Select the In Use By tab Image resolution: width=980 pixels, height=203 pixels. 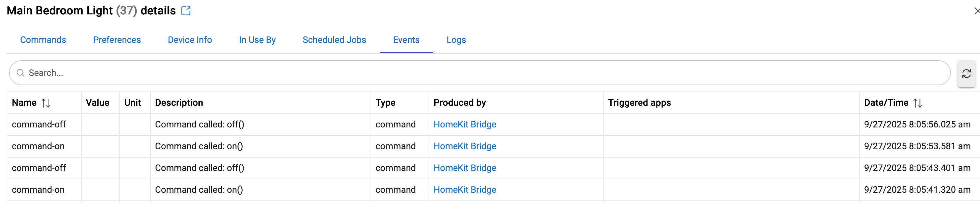(x=257, y=40)
